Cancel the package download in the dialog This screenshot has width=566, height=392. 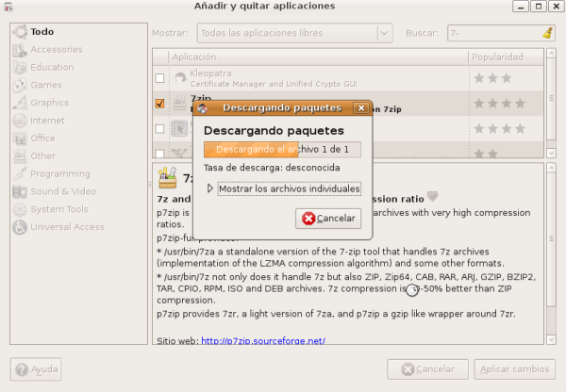pyautogui.click(x=327, y=219)
